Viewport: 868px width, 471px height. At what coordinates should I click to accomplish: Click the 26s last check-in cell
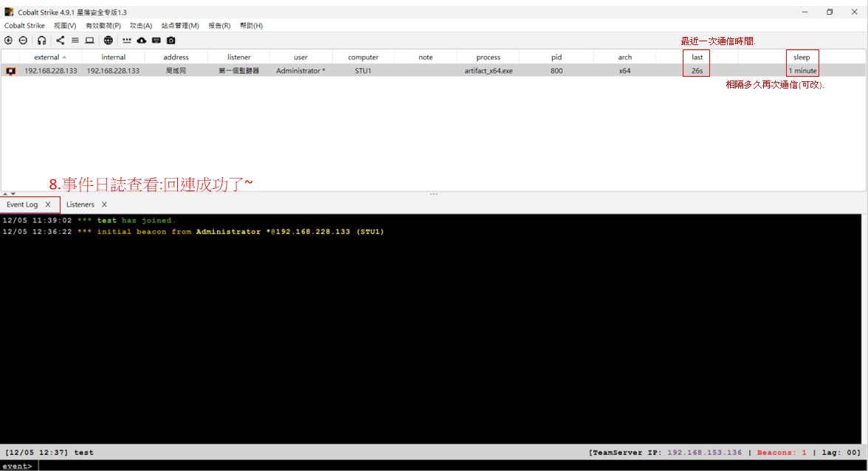coord(697,71)
